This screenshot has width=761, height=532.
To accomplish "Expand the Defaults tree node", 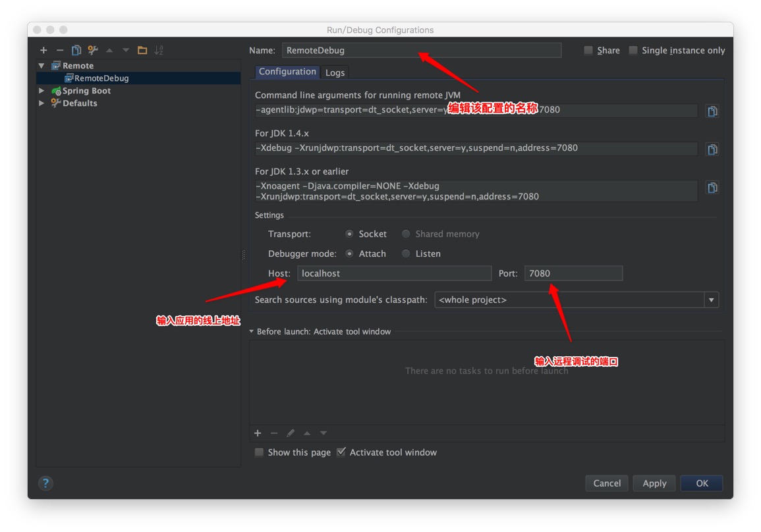I will point(42,103).
